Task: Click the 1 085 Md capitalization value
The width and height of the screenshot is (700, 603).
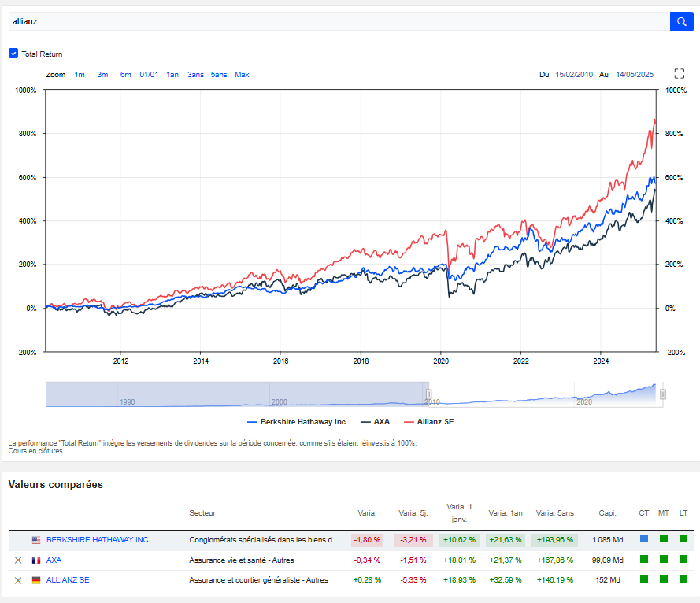Action: (608, 540)
